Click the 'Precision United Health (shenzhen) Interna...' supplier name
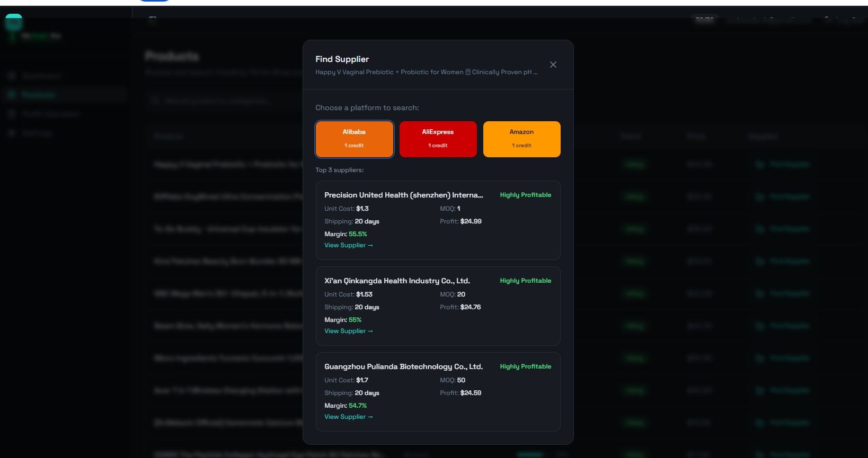 point(404,195)
